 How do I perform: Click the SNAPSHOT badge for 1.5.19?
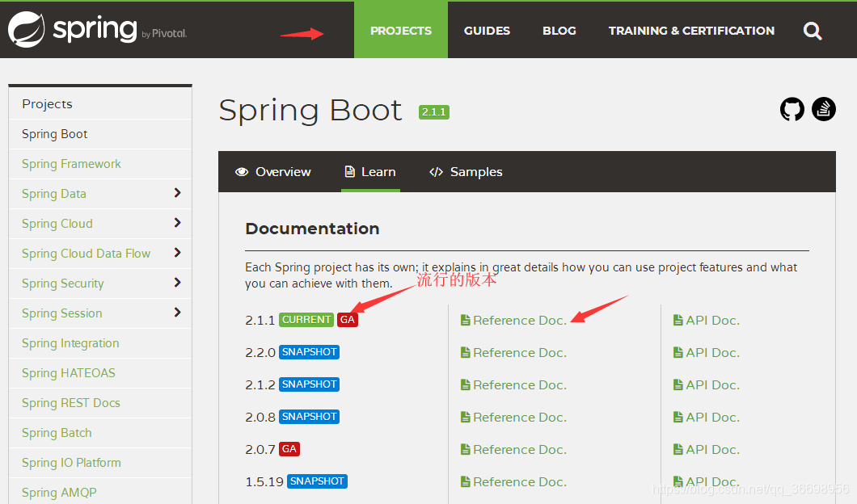317,481
